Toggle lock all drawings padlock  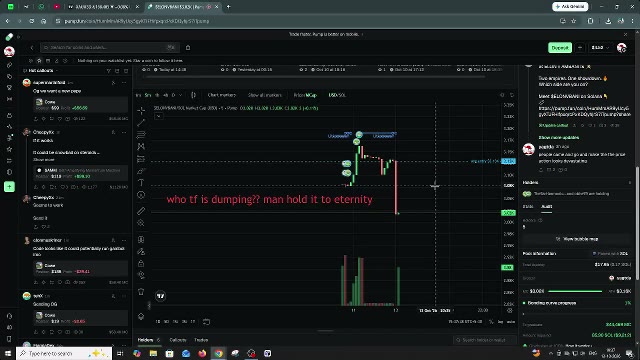click(x=141, y=263)
